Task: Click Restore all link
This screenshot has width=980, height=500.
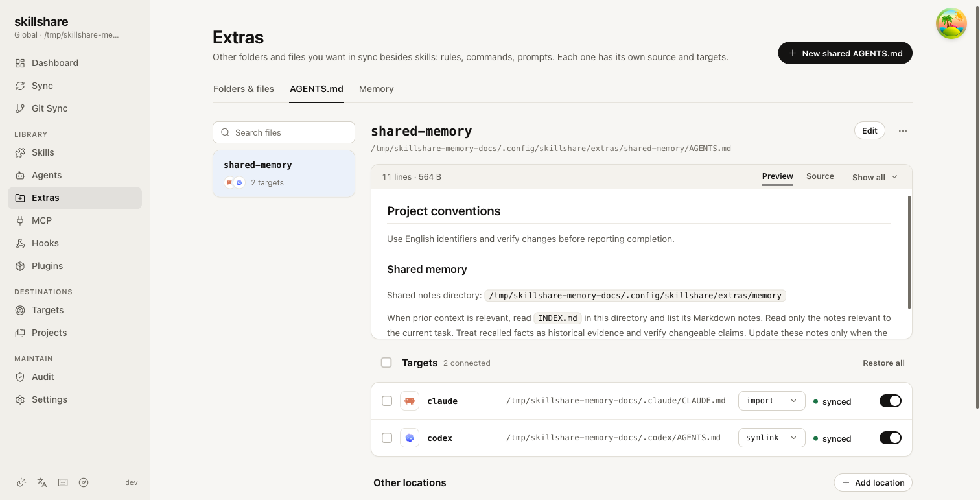Action: point(883,363)
